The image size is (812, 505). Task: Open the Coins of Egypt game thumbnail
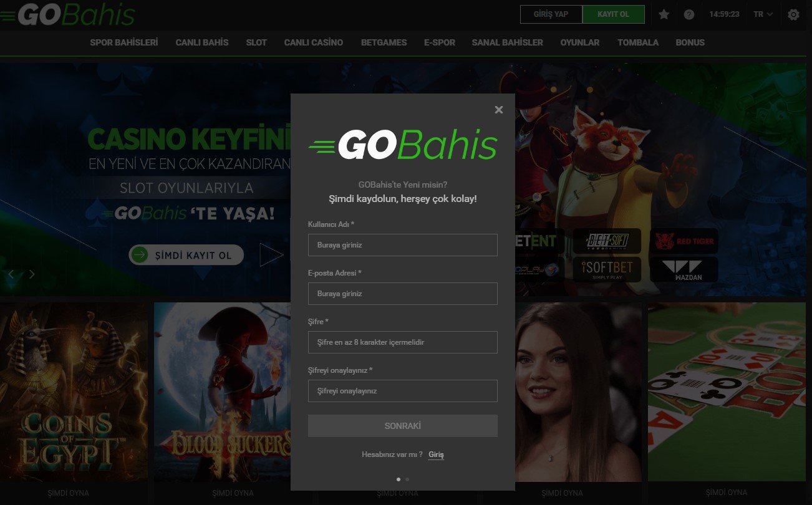click(x=74, y=392)
